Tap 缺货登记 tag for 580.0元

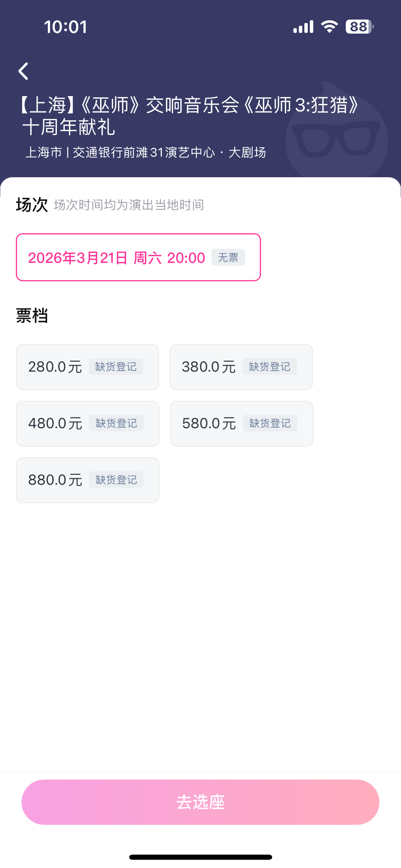pos(270,423)
